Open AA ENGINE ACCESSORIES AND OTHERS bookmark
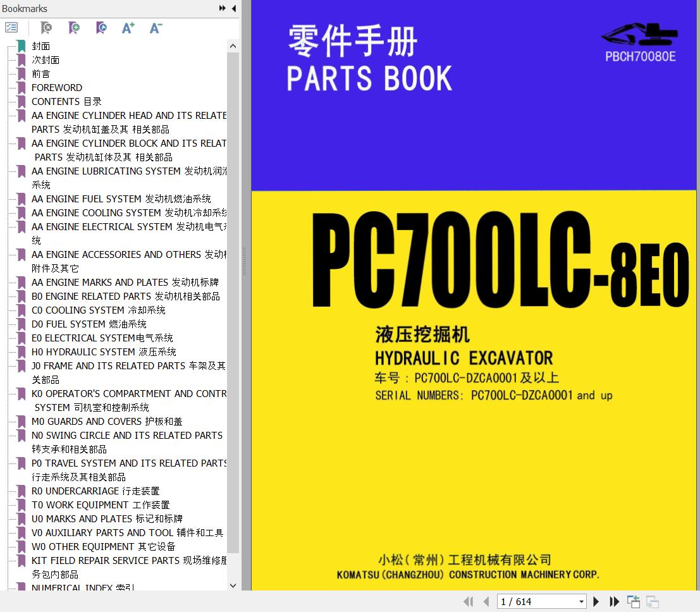The height and width of the screenshot is (612, 700). [x=129, y=261]
